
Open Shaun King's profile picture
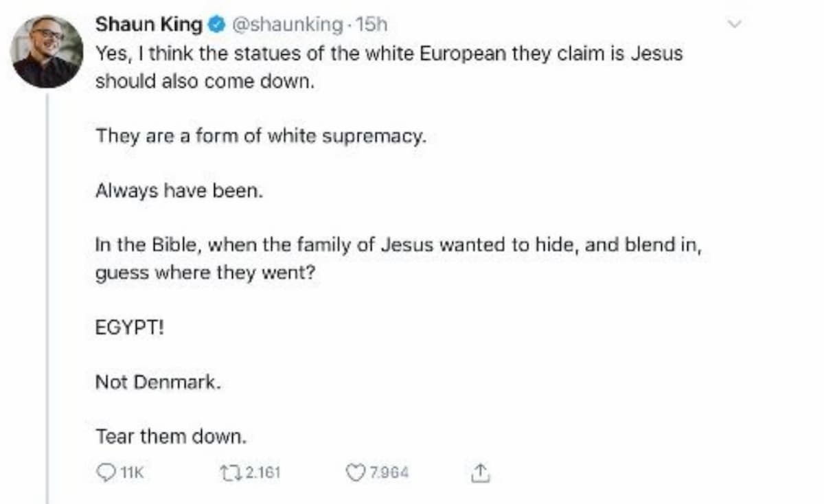click(48, 51)
